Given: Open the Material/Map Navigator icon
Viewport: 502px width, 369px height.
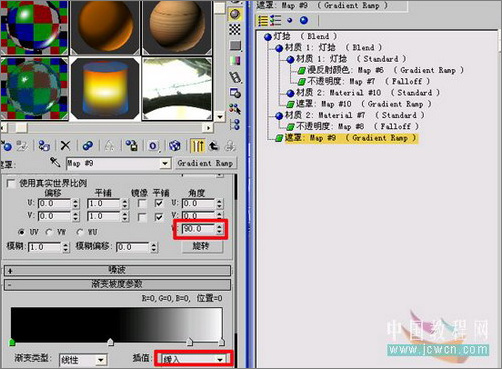Looking at the screenshot, I should (235, 125).
